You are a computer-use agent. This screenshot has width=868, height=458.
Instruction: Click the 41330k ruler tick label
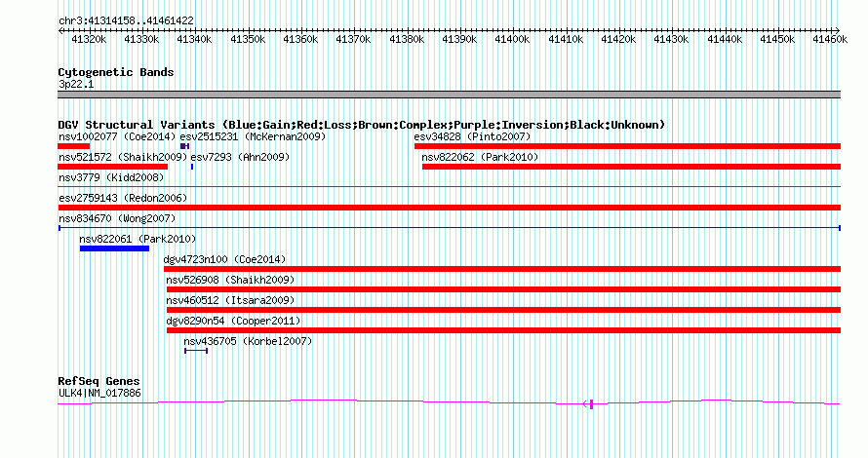pos(141,39)
